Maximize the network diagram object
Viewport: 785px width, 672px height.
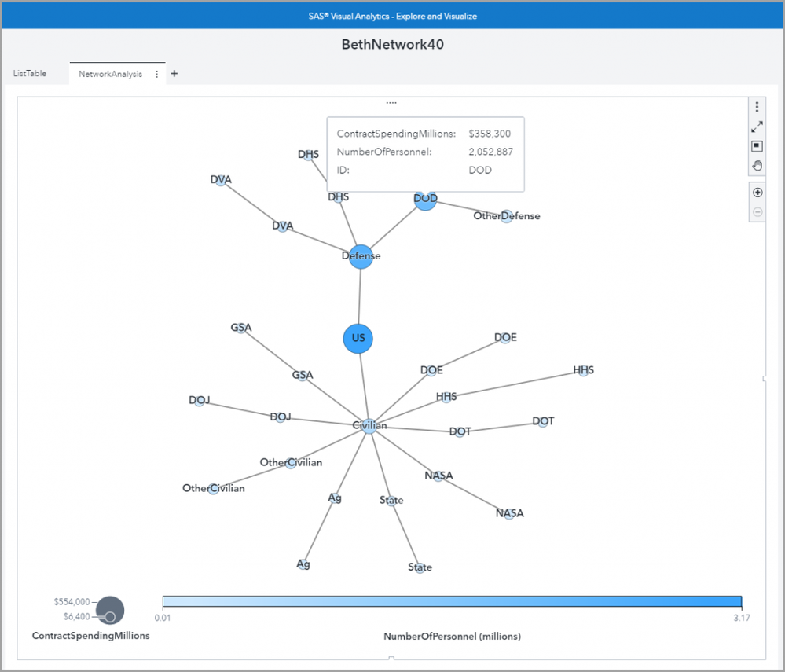tap(757, 127)
